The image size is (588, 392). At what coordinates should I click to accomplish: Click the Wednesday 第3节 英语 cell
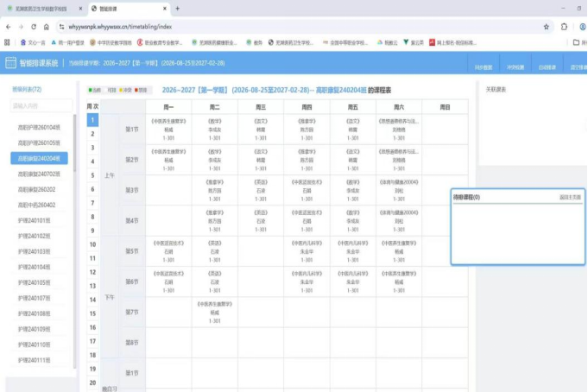261,190
